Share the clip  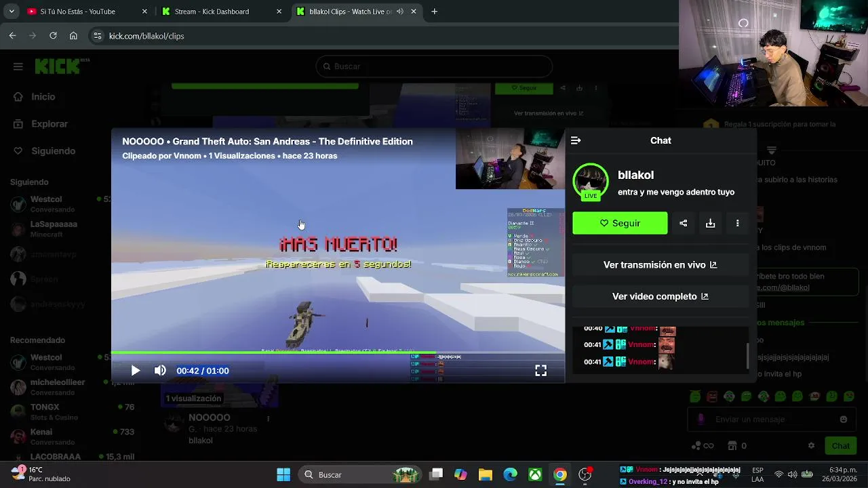(683, 223)
